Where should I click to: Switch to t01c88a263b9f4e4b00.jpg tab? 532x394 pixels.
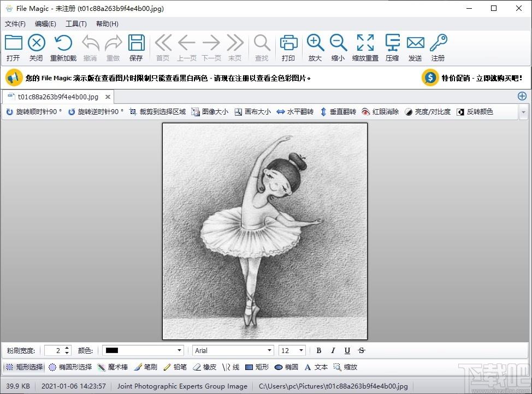pyautogui.click(x=58, y=97)
